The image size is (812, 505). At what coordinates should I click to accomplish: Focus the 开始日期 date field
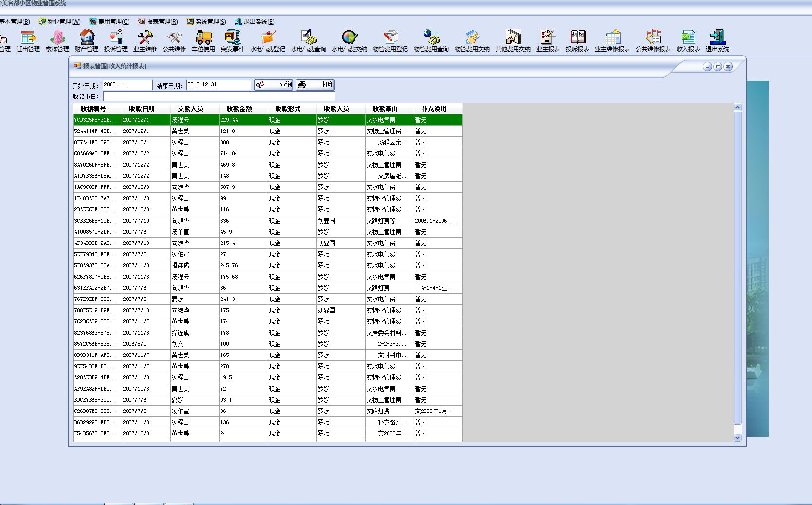coord(128,85)
